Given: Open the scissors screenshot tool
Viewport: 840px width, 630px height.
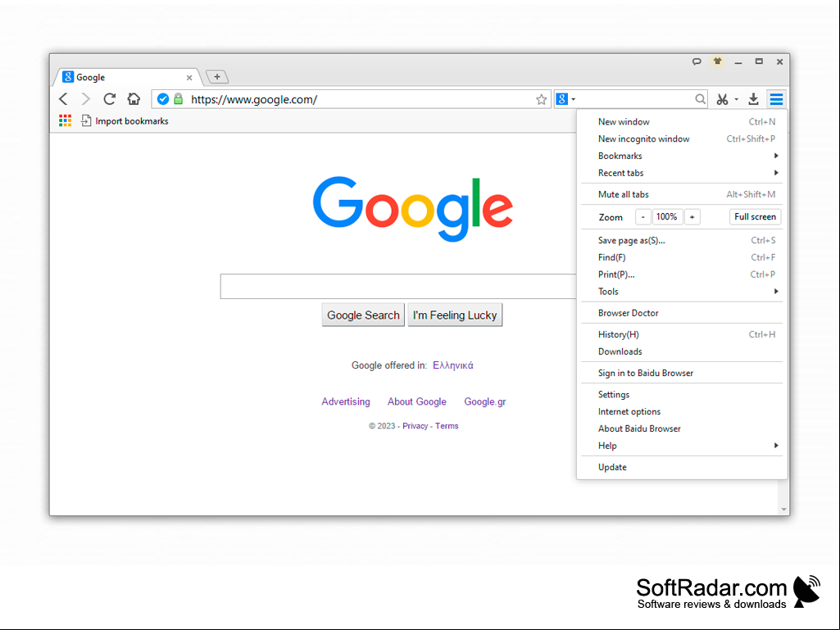Looking at the screenshot, I should (722, 99).
